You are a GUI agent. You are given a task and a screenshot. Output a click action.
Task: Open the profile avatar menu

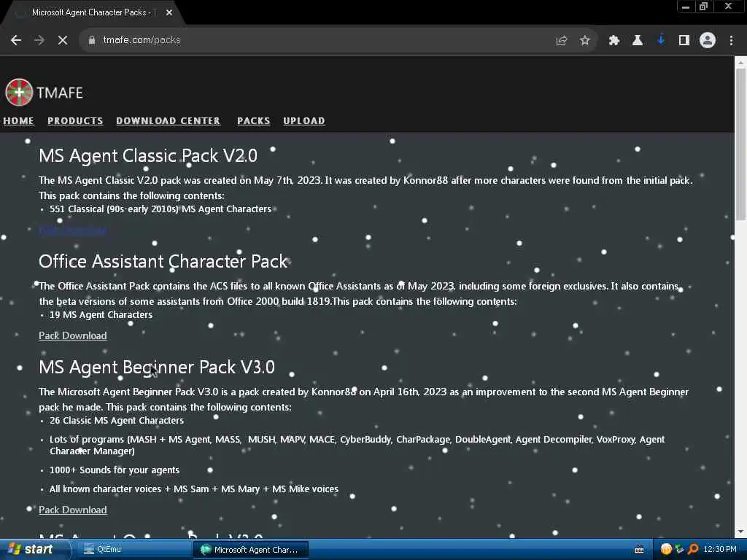point(708,40)
